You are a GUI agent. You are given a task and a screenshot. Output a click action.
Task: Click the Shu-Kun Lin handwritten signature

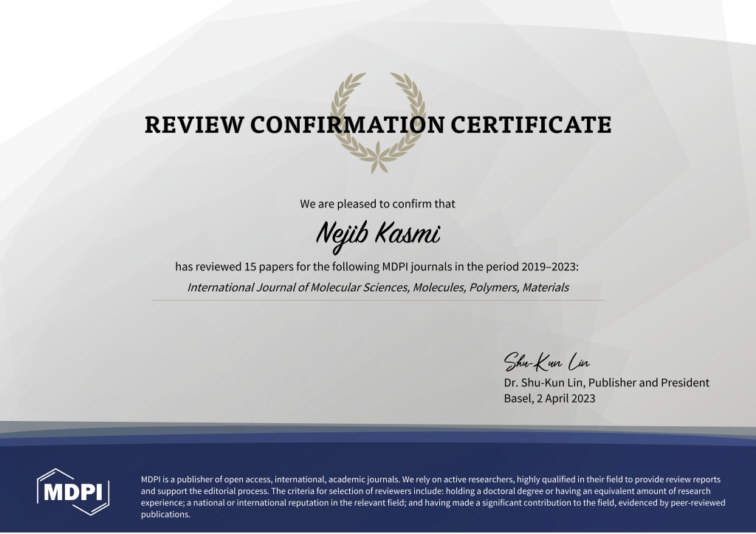pyautogui.click(x=546, y=363)
